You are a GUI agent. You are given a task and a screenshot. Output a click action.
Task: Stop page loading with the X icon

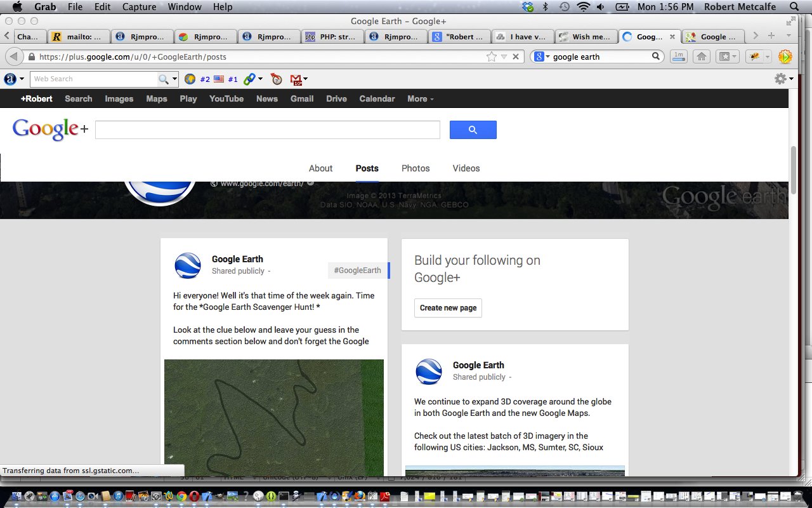(516, 57)
